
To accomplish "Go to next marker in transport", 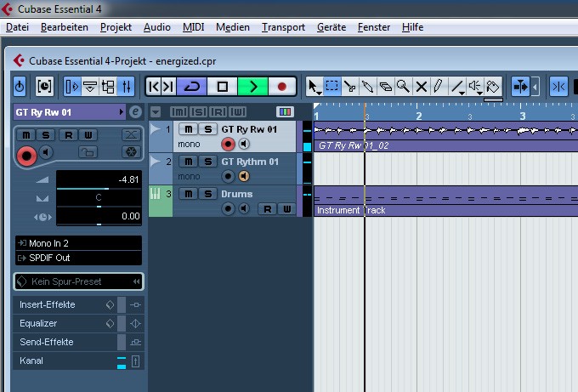I will pos(169,87).
